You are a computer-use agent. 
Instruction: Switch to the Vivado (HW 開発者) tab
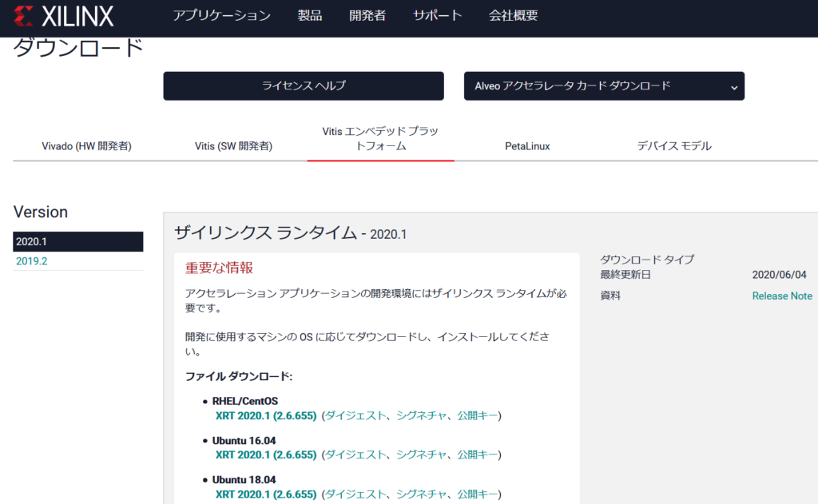click(86, 146)
